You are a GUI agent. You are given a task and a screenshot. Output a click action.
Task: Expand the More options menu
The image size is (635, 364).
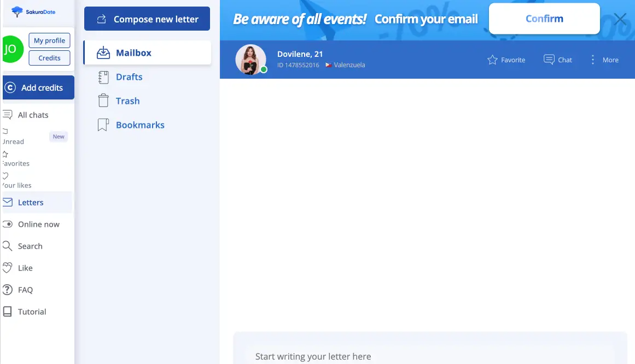(x=604, y=60)
